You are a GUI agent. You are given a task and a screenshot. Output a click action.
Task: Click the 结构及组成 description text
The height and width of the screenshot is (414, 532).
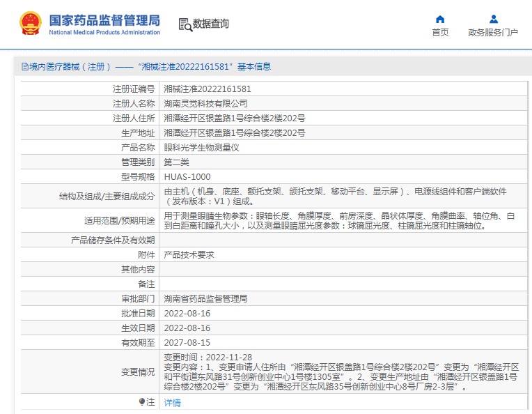(x=335, y=197)
